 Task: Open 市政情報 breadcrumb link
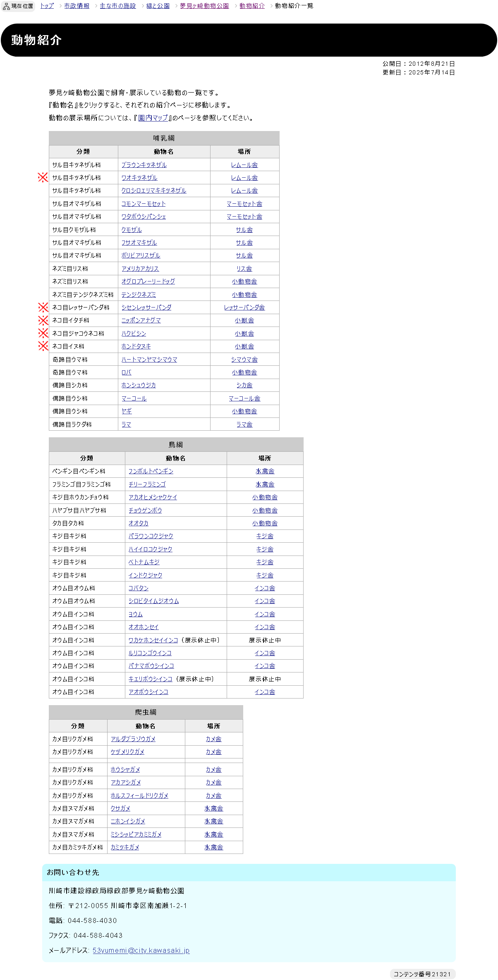pyautogui.click(x=77, y=6)
